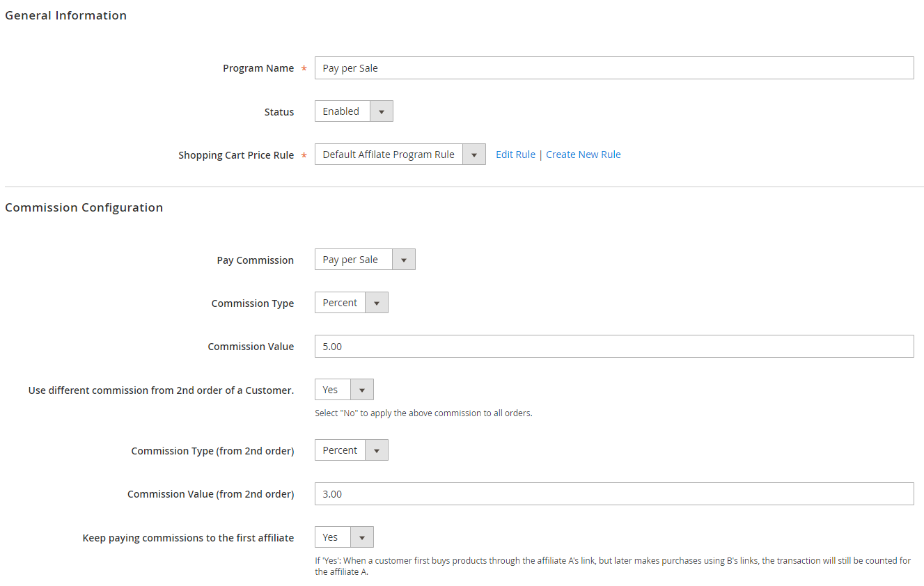Click the Edit Rule link
This screenshot has width=924, height=586.
pos(515,155)
